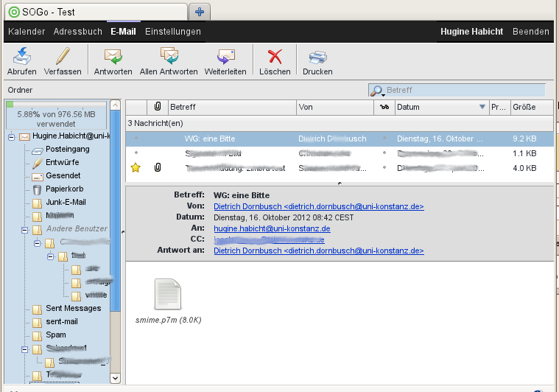This screenshot has width=559, height=392.
Task: Open search criteria dropdown magnifier
Action: [377, 91]
